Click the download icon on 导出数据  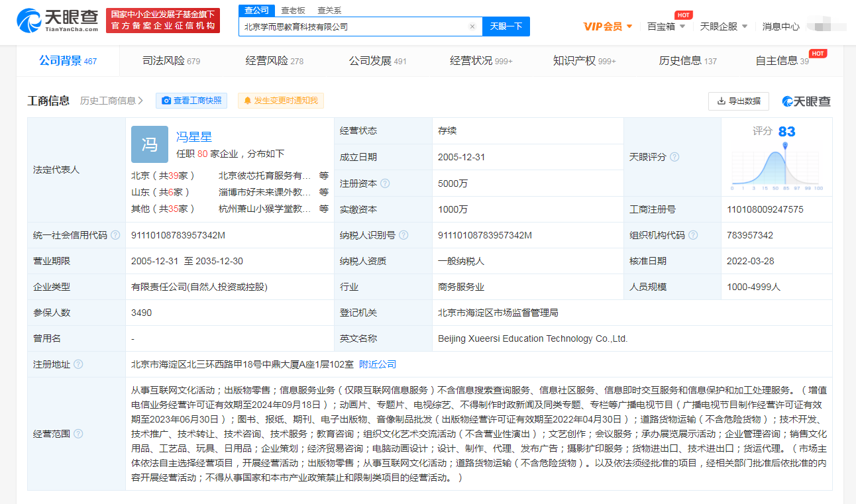pos(721,101)
